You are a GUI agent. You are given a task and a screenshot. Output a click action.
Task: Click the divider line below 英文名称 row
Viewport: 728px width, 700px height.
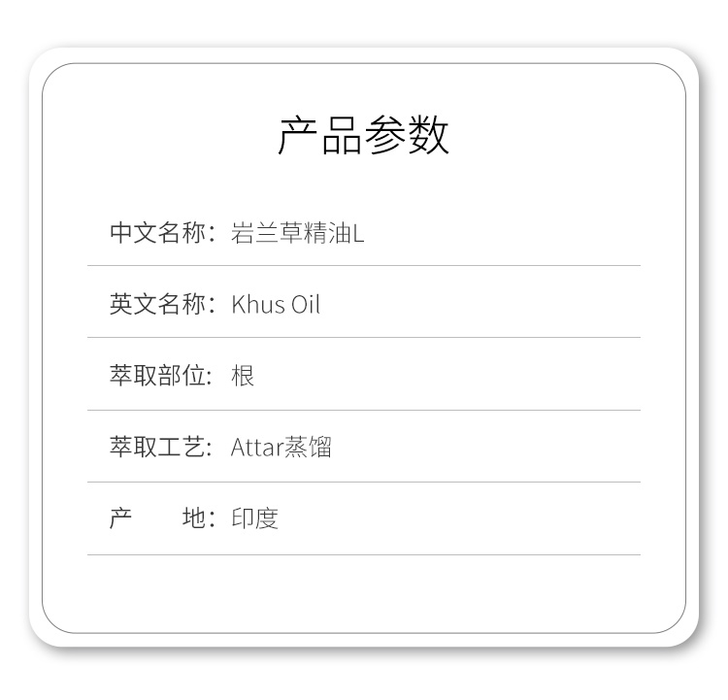tap(364, 338)
